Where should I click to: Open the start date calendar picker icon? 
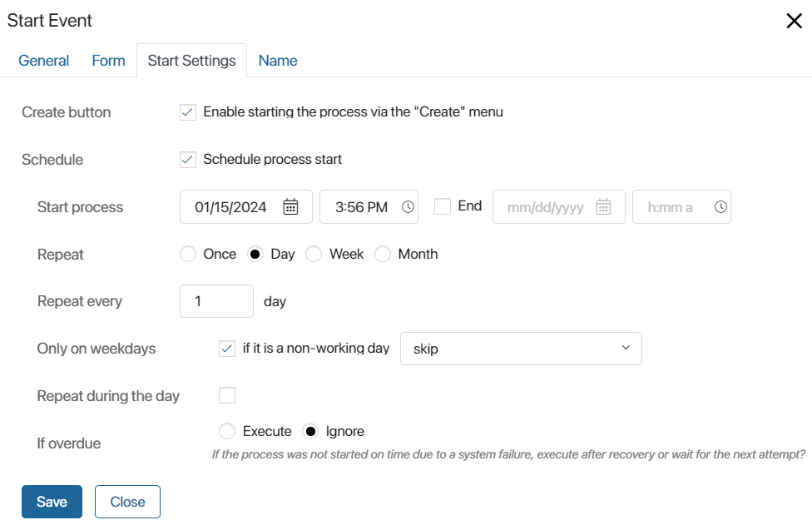(290, 206)
